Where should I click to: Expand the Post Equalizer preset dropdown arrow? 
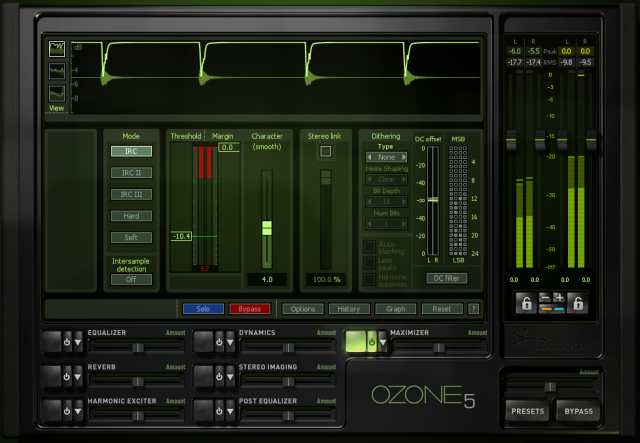pyautogui.click(x=230, y=411)
